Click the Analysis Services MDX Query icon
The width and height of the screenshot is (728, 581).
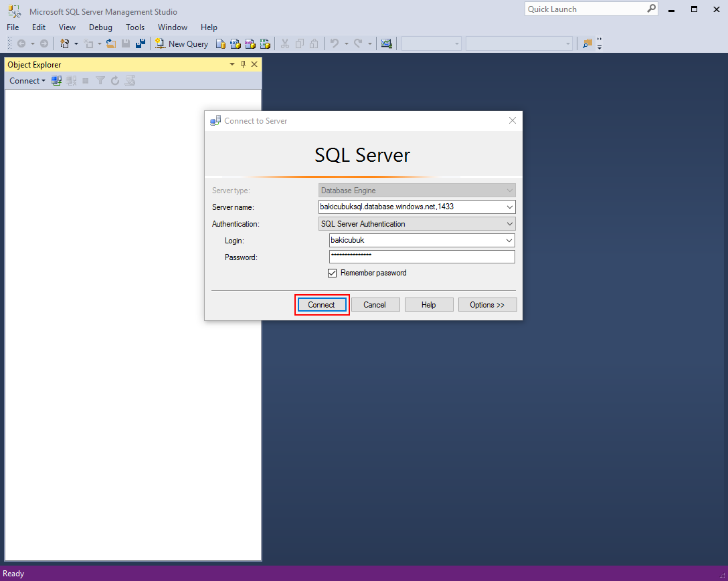[x=236, y=43]
